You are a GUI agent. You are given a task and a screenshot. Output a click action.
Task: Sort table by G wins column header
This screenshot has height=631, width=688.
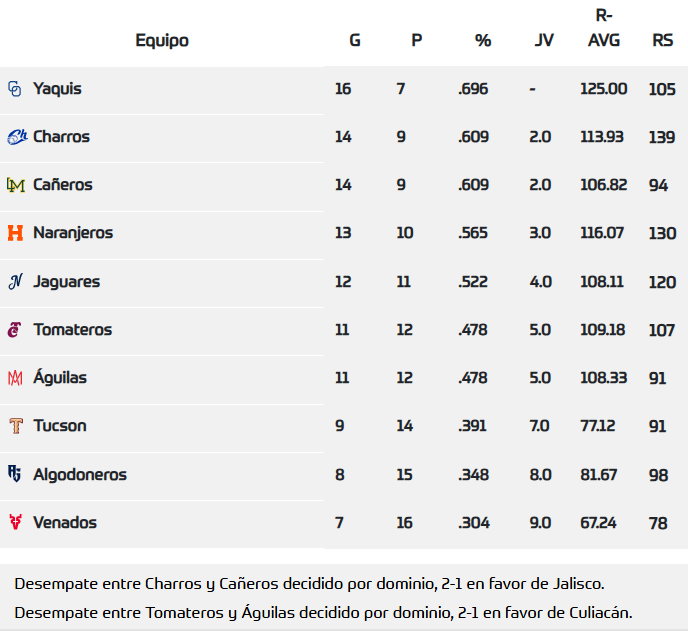[355, 41]
